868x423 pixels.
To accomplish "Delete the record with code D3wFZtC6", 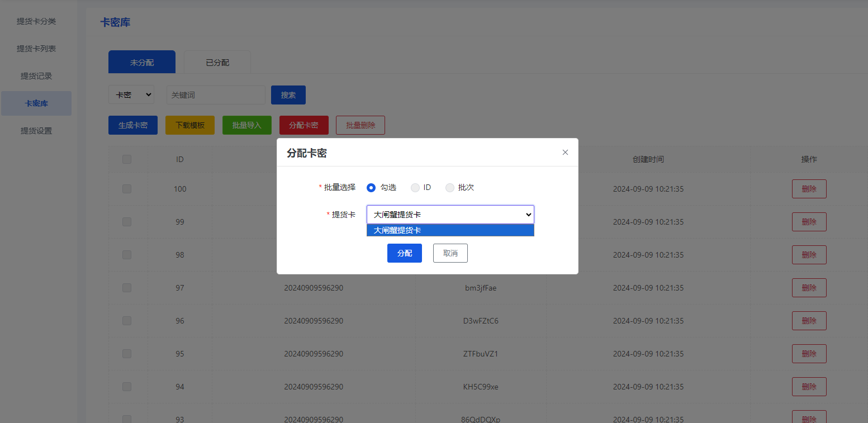I will 809,320.
